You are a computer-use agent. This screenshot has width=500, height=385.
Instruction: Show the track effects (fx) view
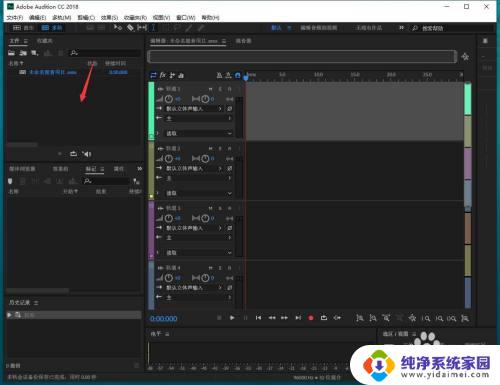coord(163,75)
